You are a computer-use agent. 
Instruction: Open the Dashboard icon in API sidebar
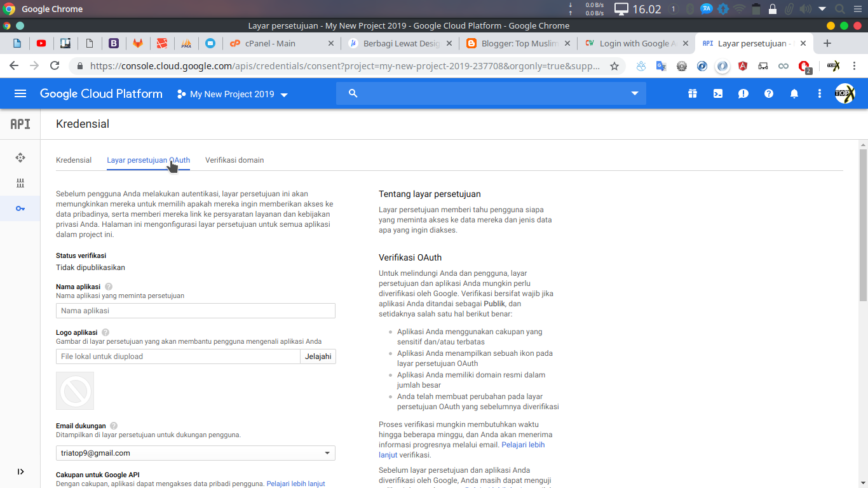[20, 158]
